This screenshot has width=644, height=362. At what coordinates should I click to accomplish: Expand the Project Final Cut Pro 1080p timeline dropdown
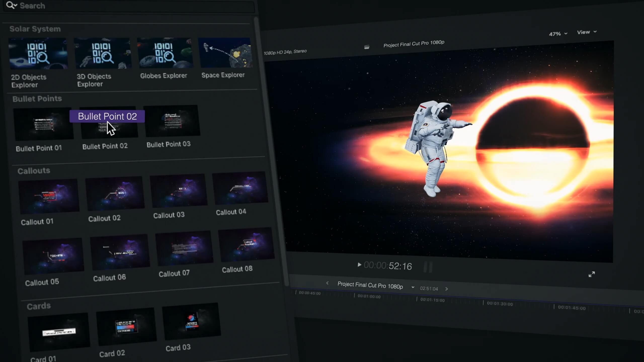pyautogui.click(x=413, y=287)
